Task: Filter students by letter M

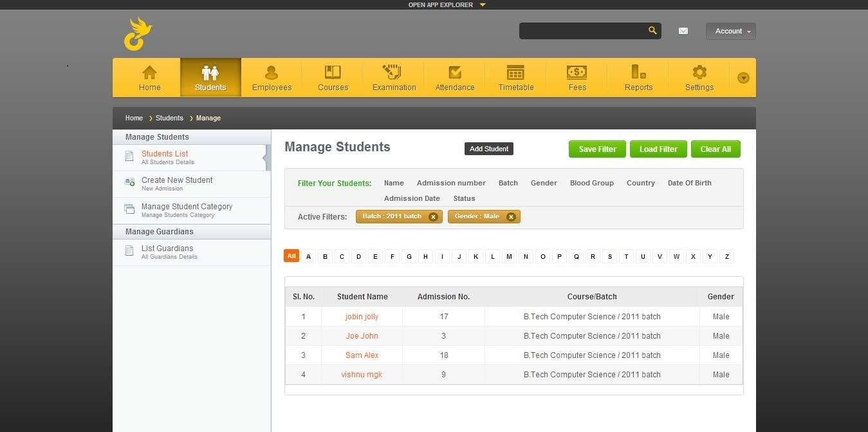Action: 510,256
